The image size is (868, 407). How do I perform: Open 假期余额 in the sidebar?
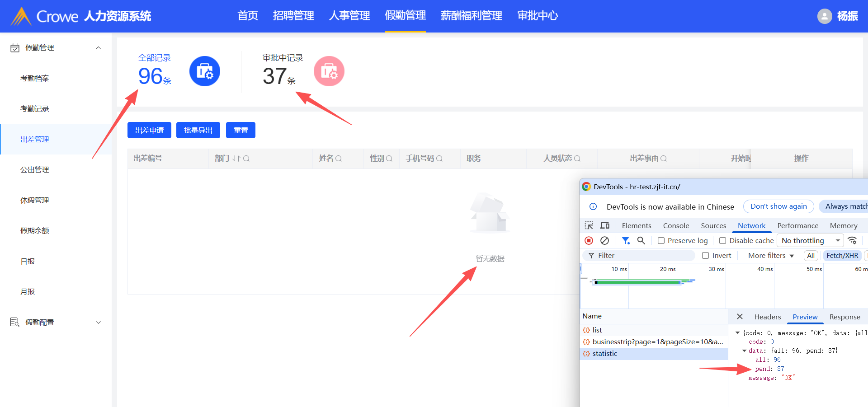tap(35, 231)
